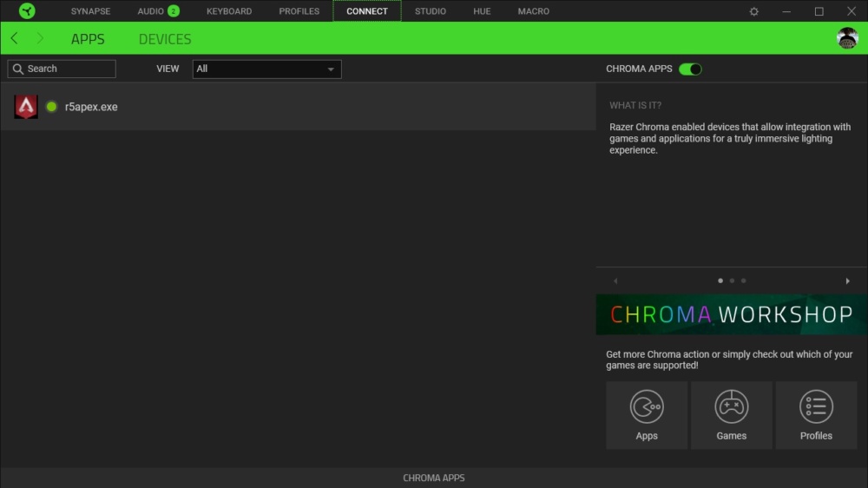Image resolution: width=868 pixels, height=488 pixels.
Task: Open the Audio tab
Action: click(150, 11)
